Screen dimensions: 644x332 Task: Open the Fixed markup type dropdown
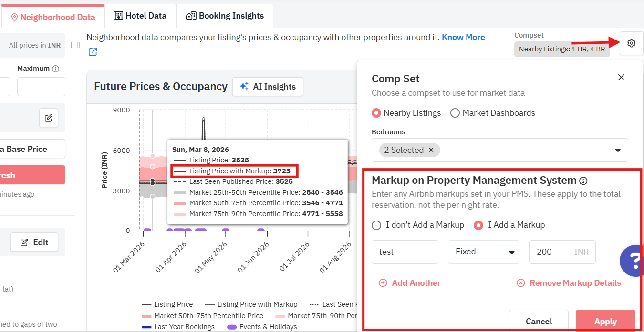483,252
